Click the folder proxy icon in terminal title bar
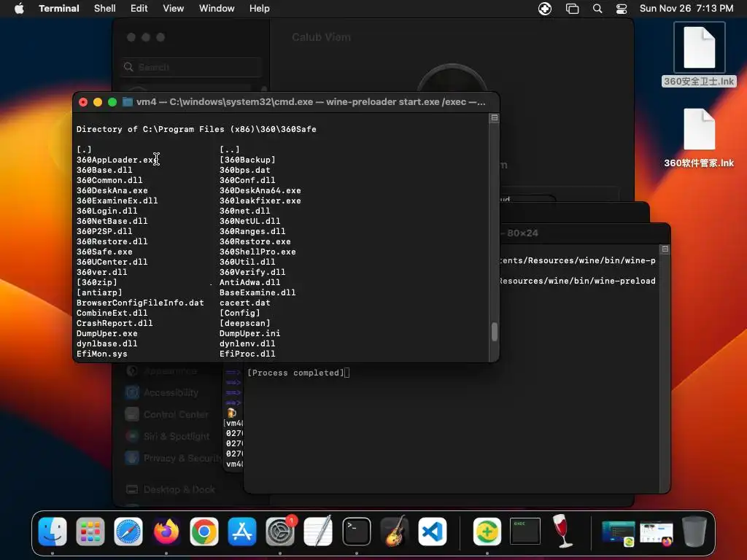The height and width of the screenshot is (560, 747). pos(127,102)
